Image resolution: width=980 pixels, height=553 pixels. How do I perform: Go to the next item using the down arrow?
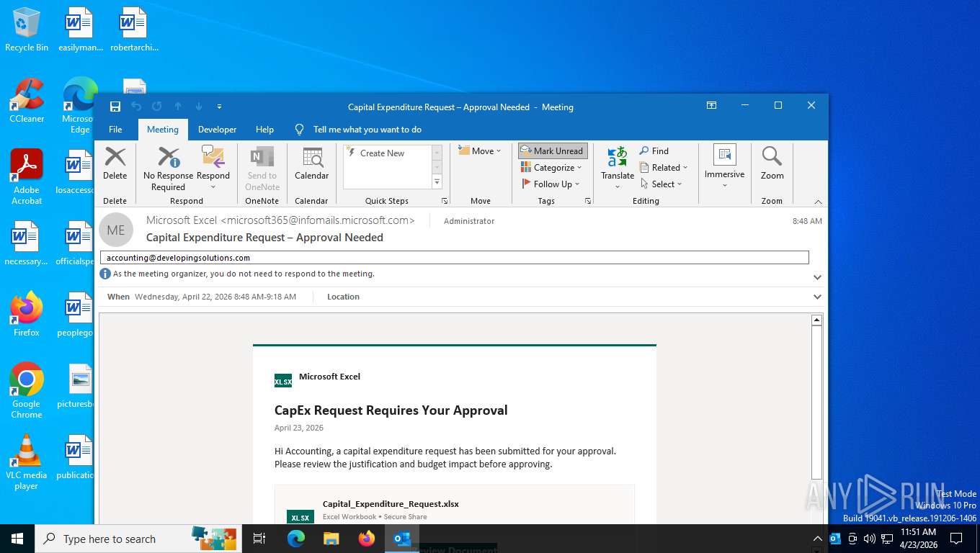coord(199,107)
